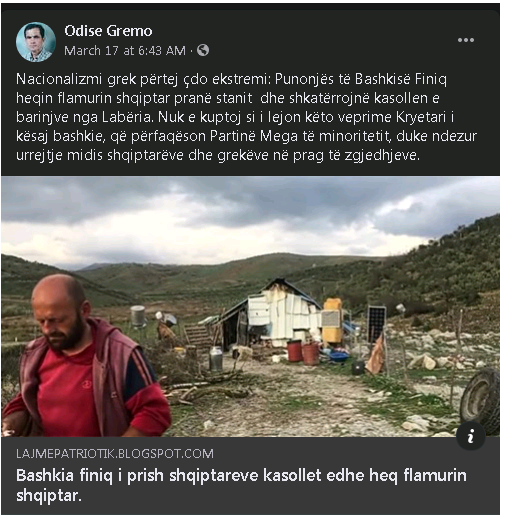Click the red barrels near the hut

303,352
